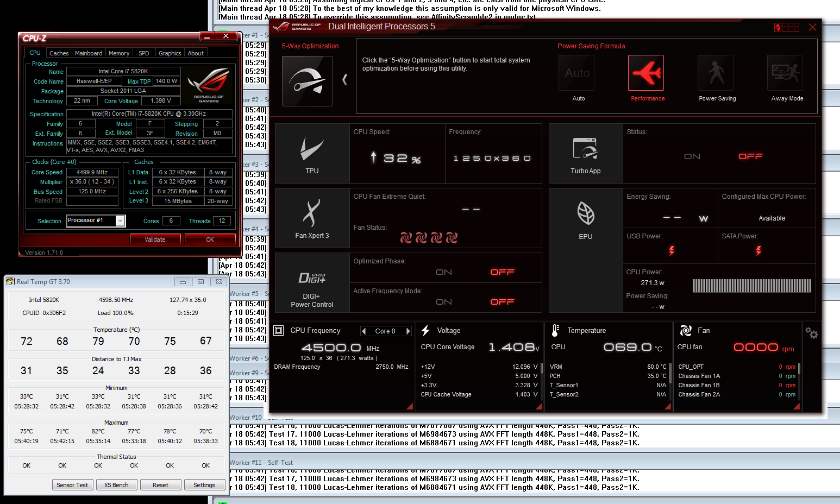Select the Performance airplane mode icon

point(646,73)
